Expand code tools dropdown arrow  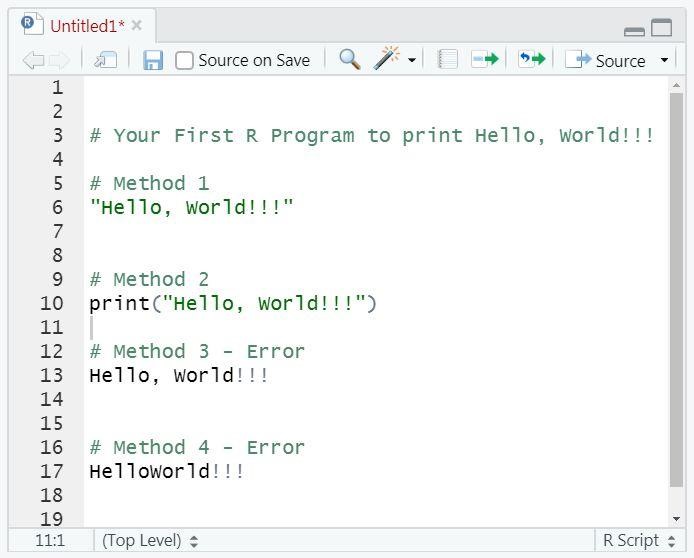[412, 60]
